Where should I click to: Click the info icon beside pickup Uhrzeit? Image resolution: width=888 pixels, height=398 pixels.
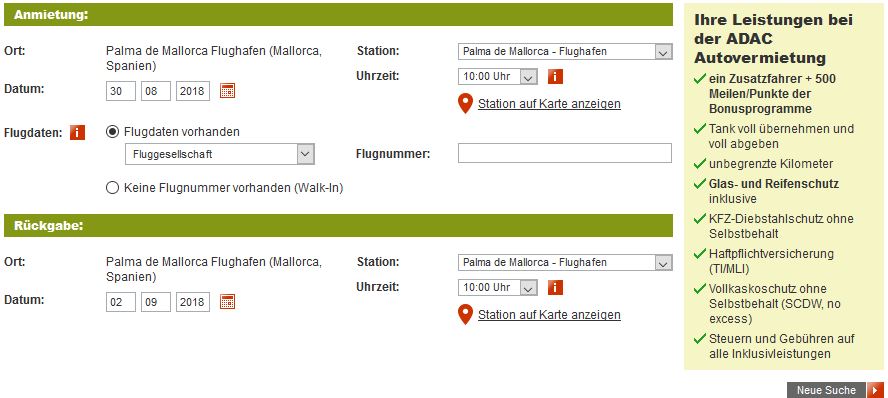(x=555, y=76)
